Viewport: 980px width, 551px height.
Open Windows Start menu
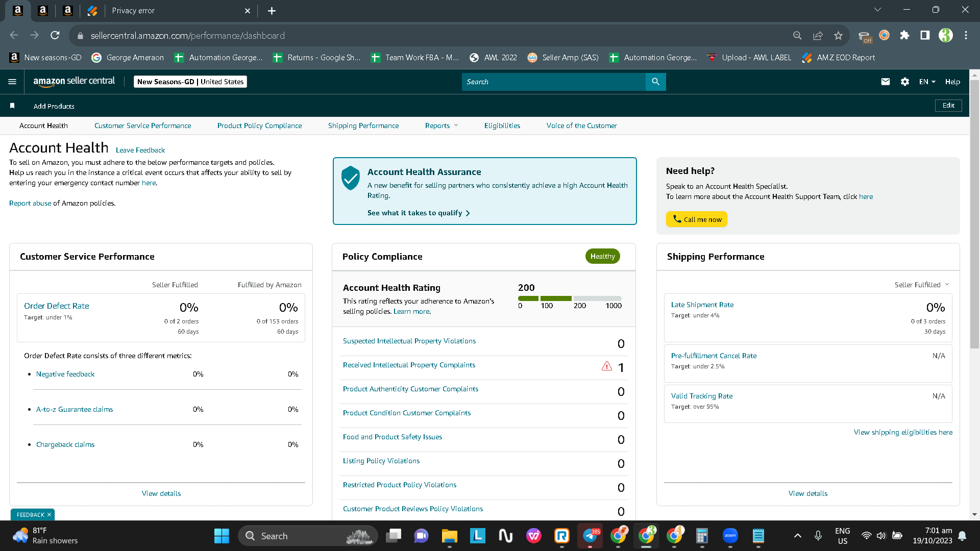[222, 536]
